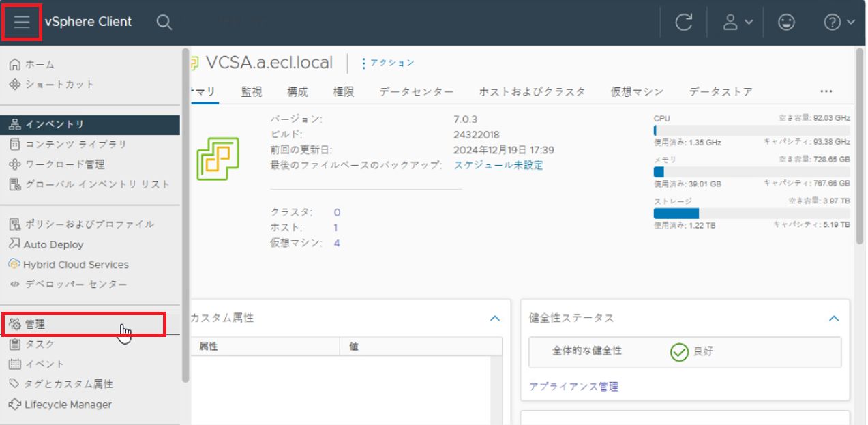This screenshot has width=868, height=425.
Task: Open the user account dropdown
Action: point(737,22)
